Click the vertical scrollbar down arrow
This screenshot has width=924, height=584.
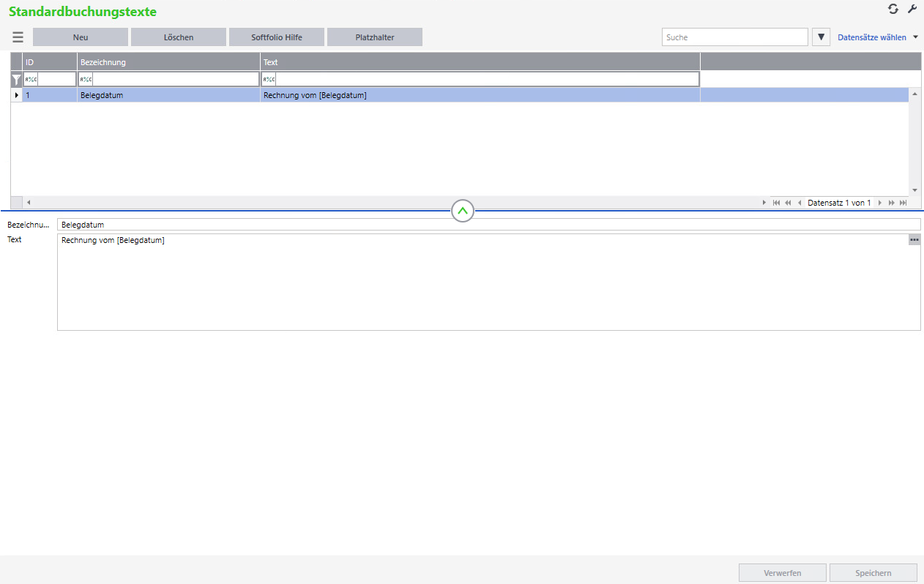coord(914,190)
